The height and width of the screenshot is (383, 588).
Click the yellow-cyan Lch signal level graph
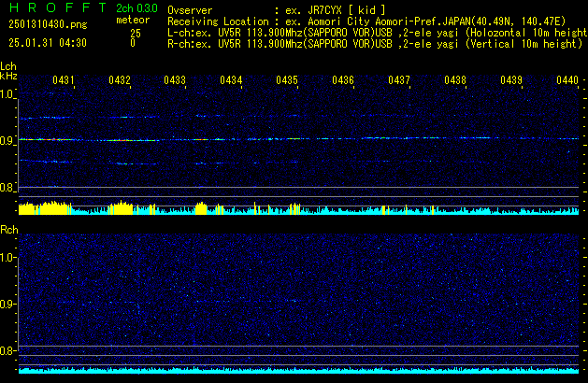click(x=298, y=208)
